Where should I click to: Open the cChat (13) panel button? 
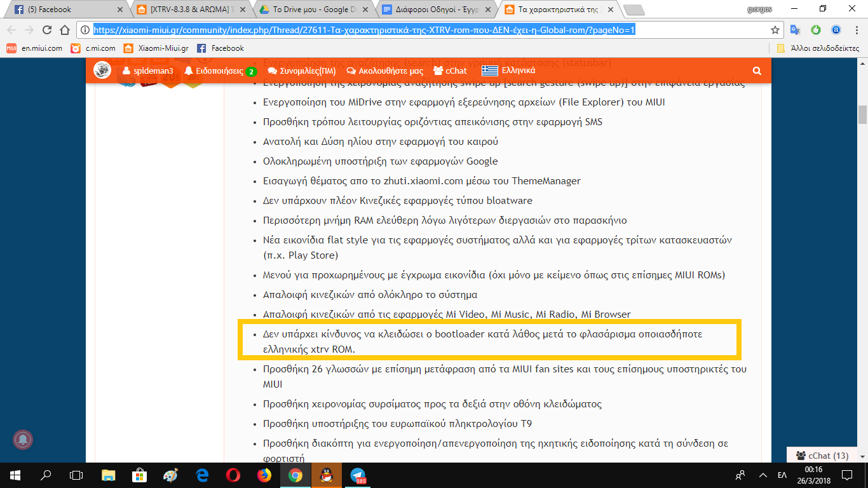822,456
